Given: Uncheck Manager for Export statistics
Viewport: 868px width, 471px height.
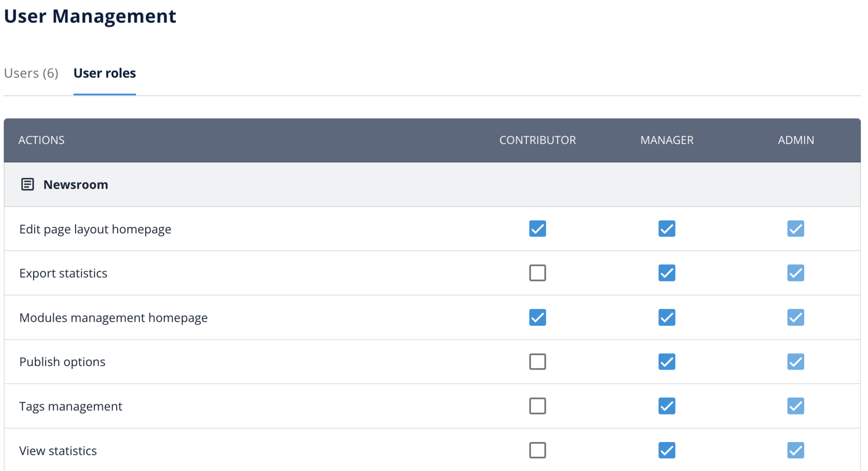Looking at the screenshot, I should [x=666, y=273].
